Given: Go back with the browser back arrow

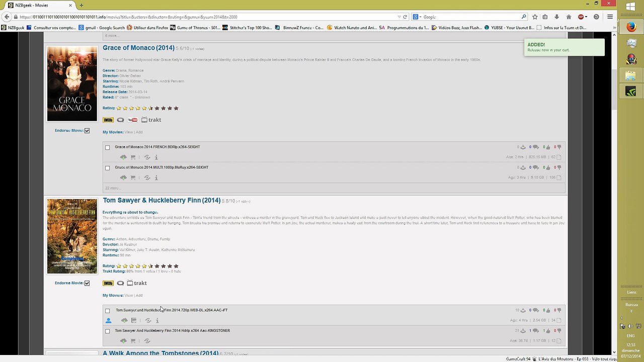Looking at the screenshot, I should (7, 17).
